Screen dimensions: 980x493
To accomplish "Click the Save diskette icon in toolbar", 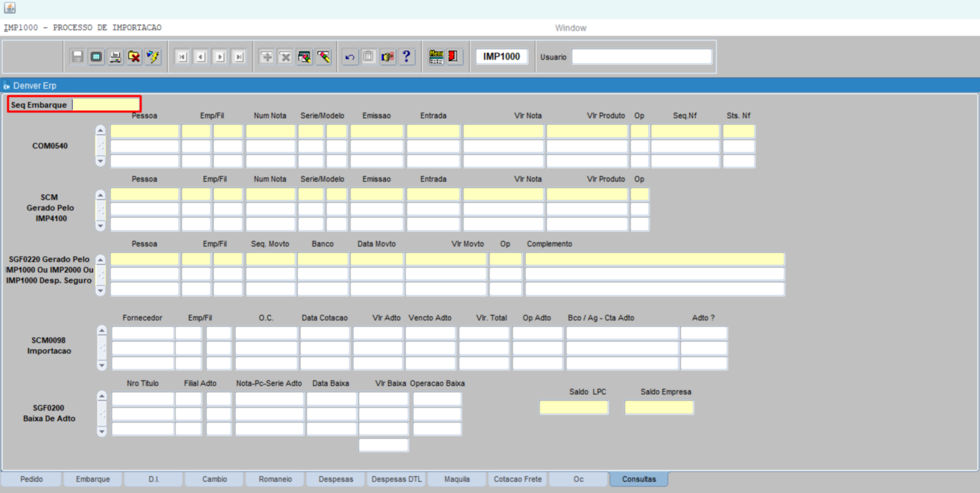I will tap(77, 57).
